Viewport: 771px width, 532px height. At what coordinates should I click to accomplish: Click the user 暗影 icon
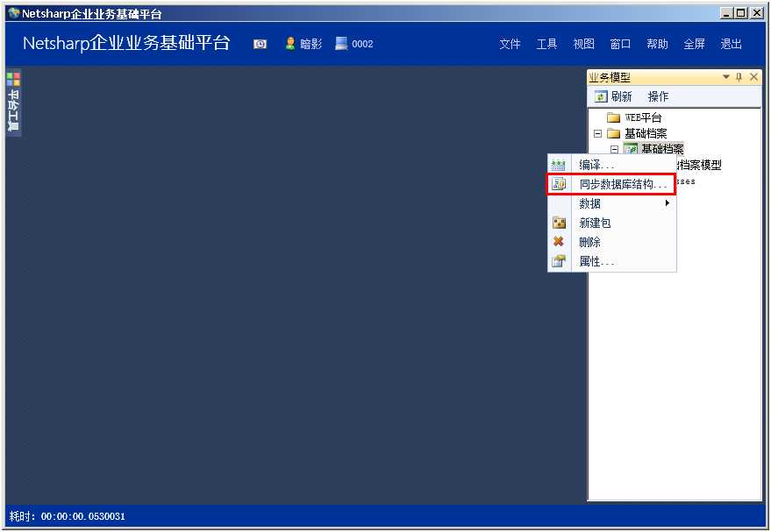[x=290, y=44]
